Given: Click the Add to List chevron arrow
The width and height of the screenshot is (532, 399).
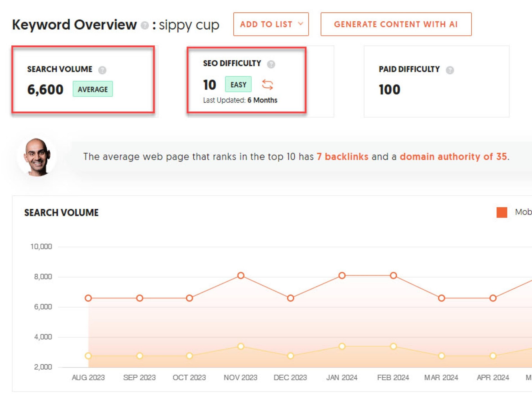Looking at the screenshot, I should click(300, 24).
